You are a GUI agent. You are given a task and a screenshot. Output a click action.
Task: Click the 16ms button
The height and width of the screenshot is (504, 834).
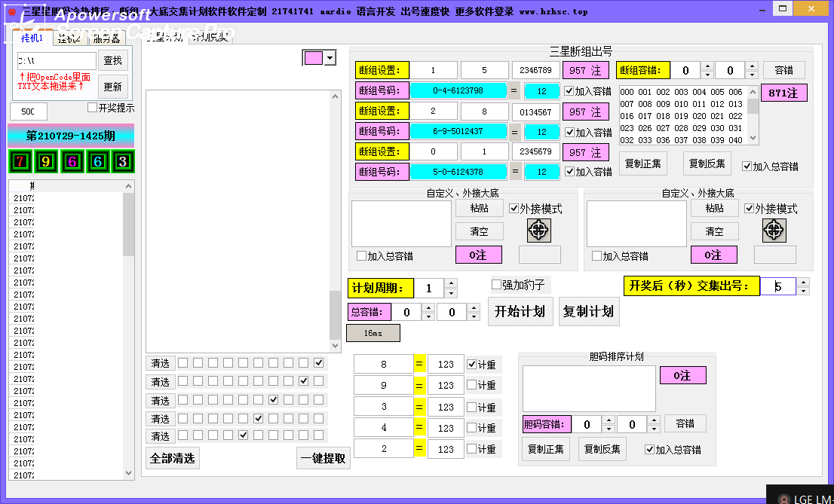373,333
